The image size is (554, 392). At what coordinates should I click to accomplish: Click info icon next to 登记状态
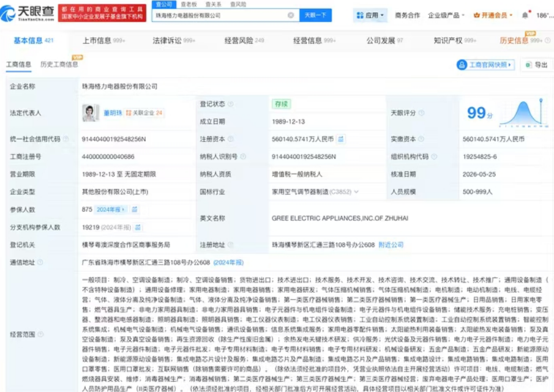(230, 104)
